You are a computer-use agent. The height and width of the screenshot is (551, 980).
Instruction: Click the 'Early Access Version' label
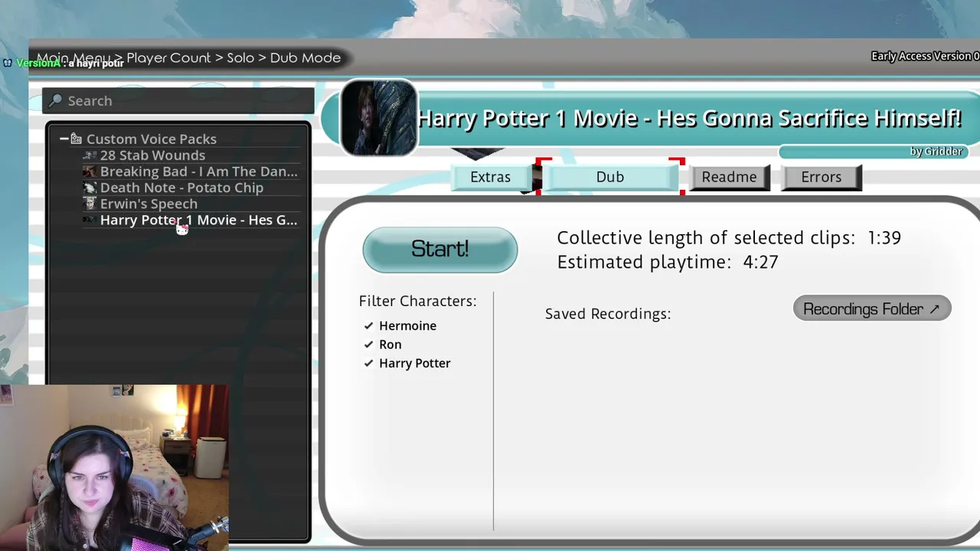pos(925,56)
